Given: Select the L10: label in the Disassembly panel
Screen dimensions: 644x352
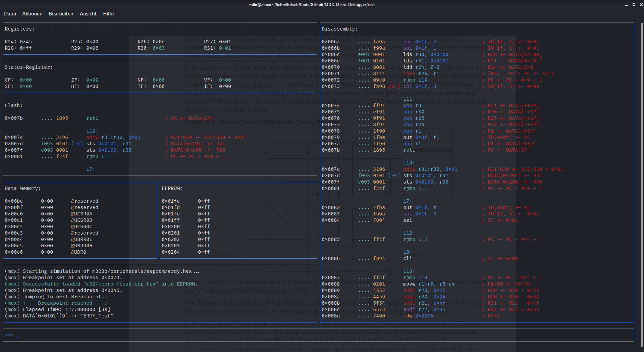Looking at the screenshot, I should (408, 163).
